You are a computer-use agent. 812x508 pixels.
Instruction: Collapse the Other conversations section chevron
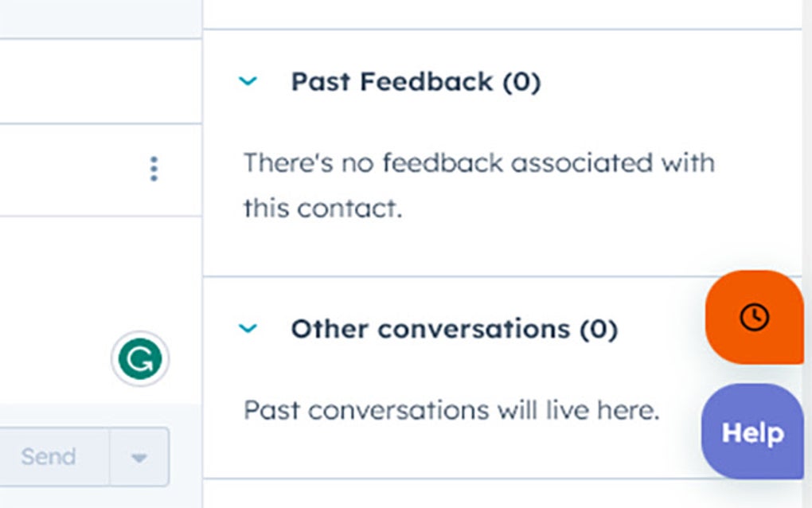[x=248, y=328]
